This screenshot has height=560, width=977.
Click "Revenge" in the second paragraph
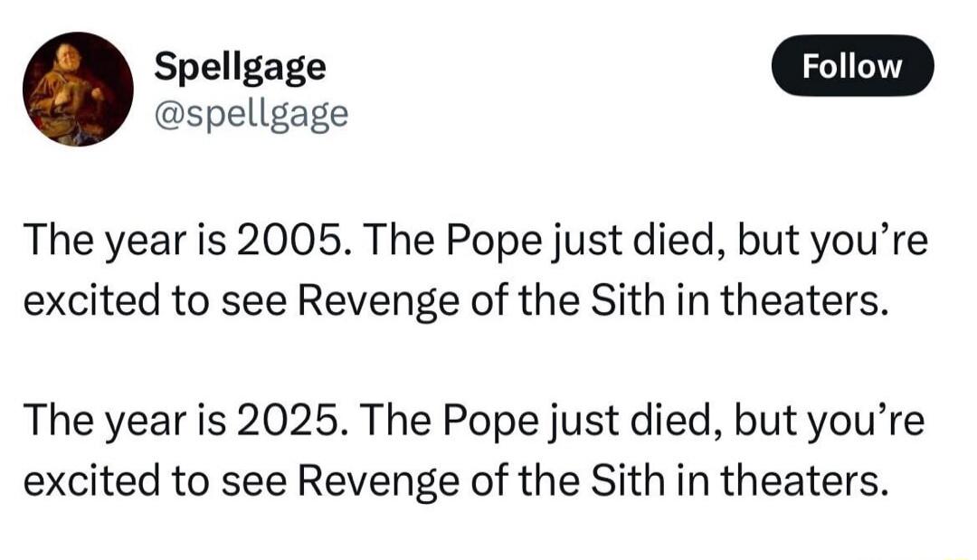coord(379,482)
